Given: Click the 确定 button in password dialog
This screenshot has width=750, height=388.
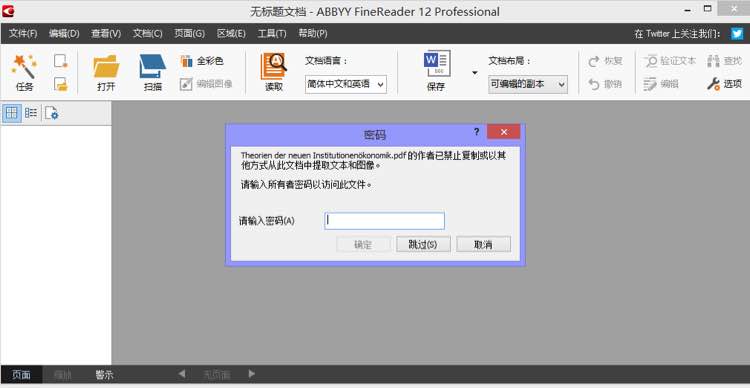Looking at the screenshot, I should pyautogui.click(x=364, y=244).
